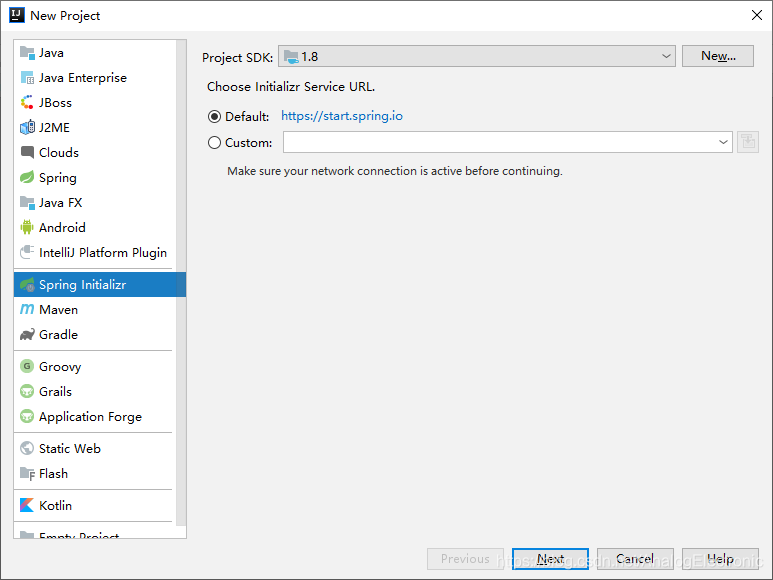Choose Java project type
This screenshot has height=580, width=773.
(95, 53)
